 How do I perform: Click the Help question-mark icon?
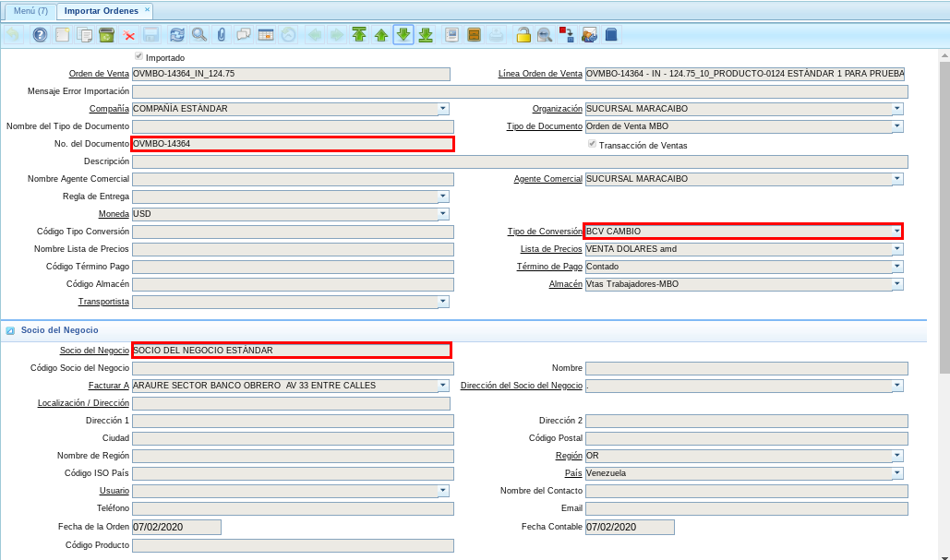click(x=40, y=35)
